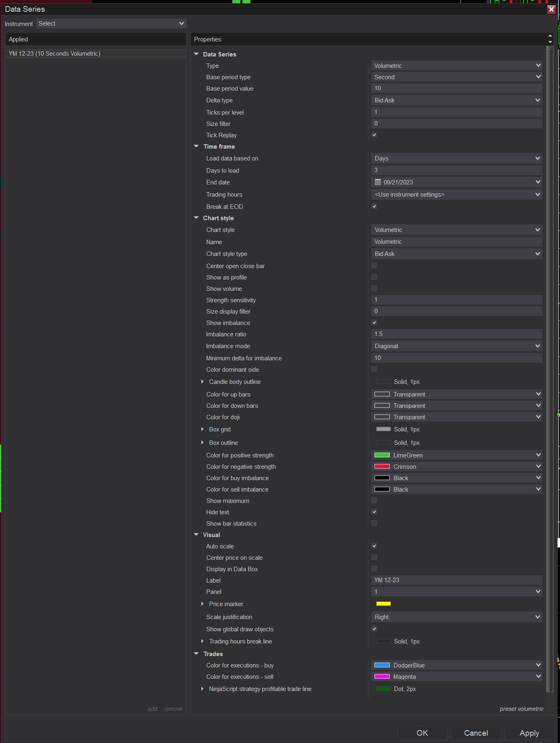Image resolution: width=560 pixels, height=743 pixels.
Task: Collapse the Visual section
Action: (x=197, y=535)
